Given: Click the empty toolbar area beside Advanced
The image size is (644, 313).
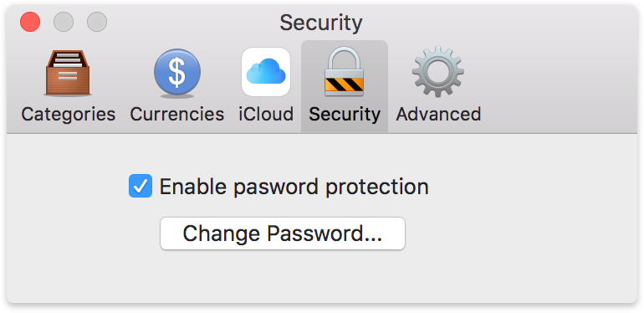Looking at the screenshot, I should click(x=559, y=86).
